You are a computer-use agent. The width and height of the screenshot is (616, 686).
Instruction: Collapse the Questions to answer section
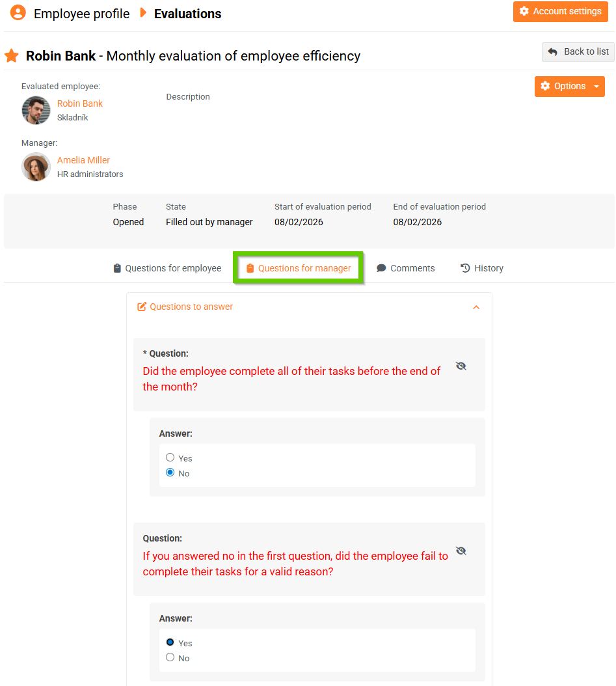tap(476, 307)
